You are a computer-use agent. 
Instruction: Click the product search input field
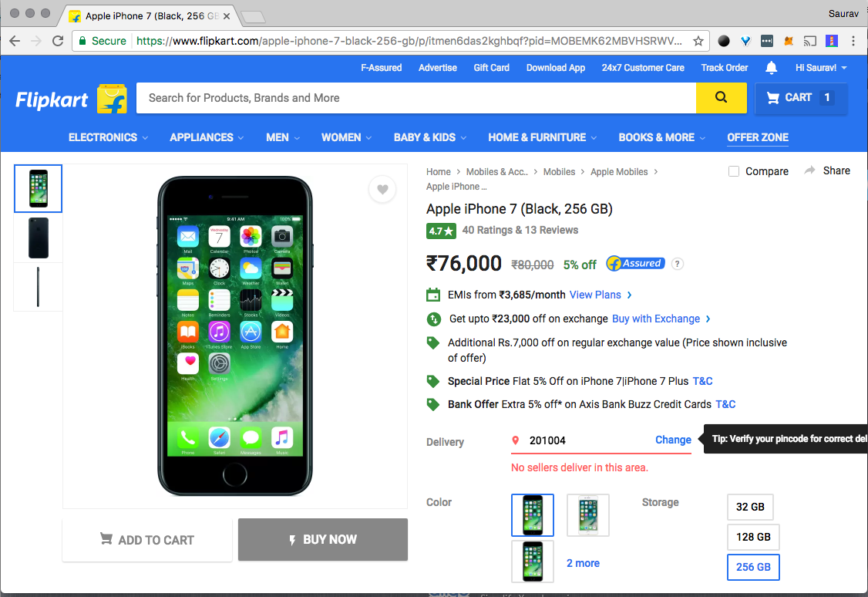point(416,98)
